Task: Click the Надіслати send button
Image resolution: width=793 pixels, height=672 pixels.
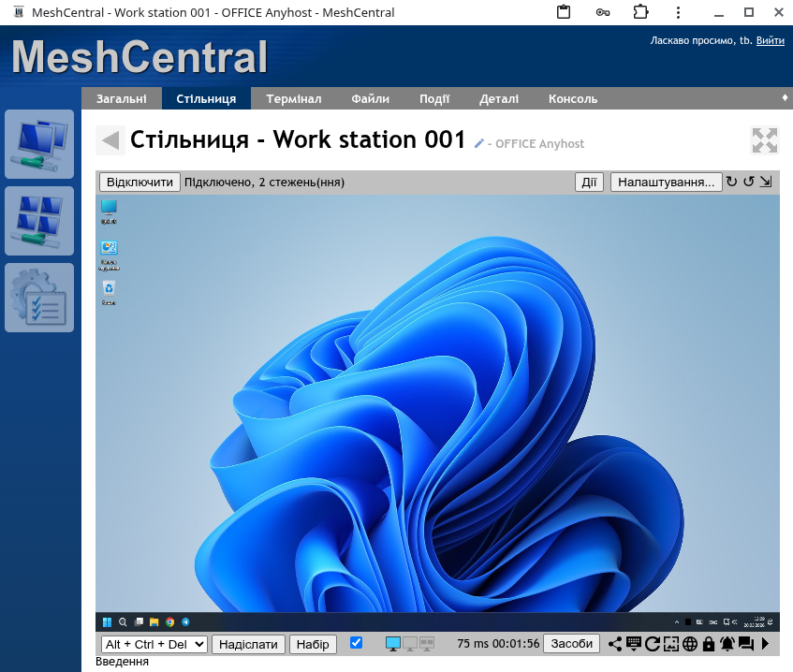Action: [x=248, y=644]
